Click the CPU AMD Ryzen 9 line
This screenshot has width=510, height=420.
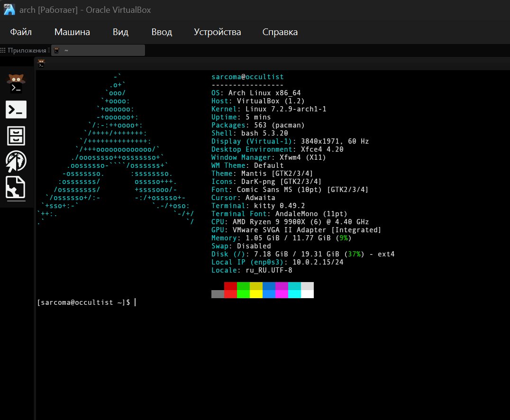pos(290,222)
